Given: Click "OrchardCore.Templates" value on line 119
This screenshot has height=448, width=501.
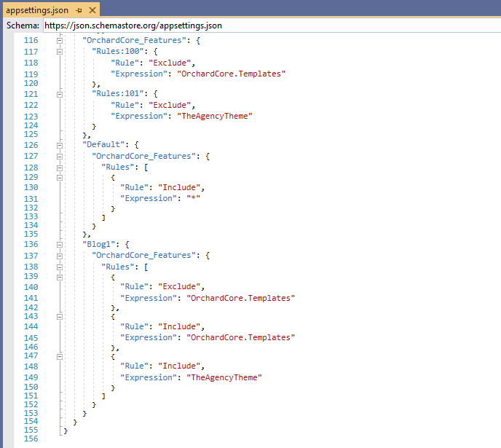Looking at the screenshot, I should (232, 74).
